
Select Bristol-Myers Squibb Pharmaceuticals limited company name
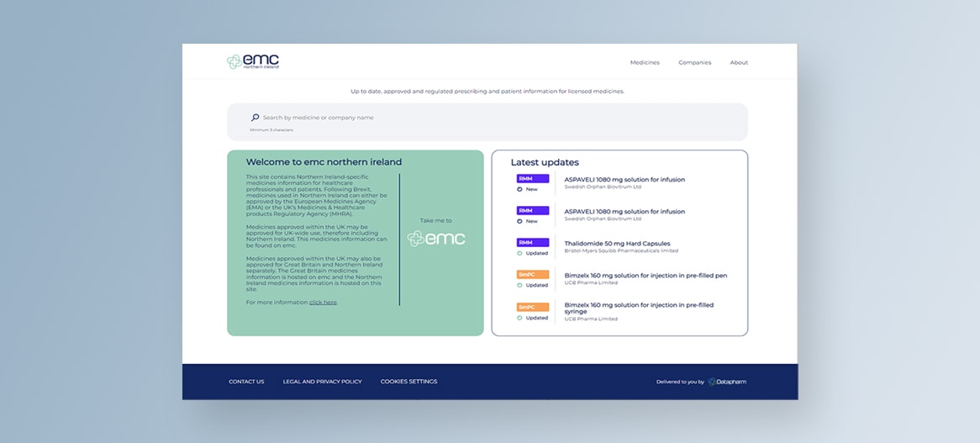[x=621, y=251]
